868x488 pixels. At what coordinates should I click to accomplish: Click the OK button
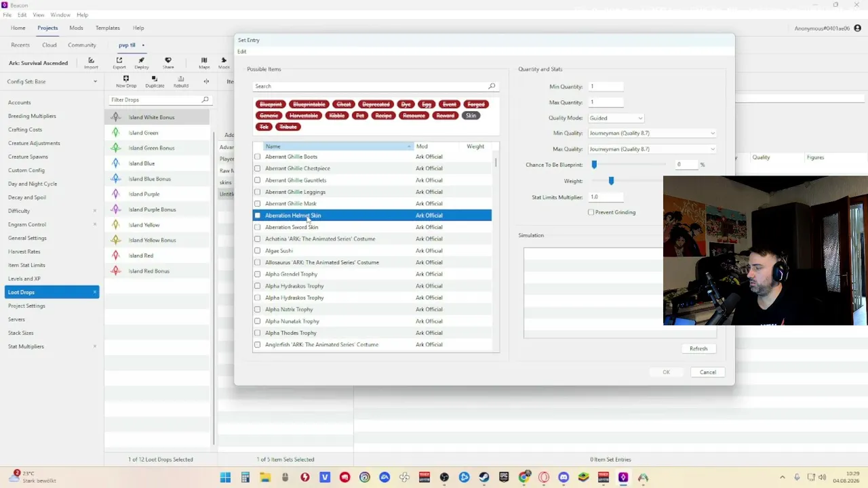(666, 372)
